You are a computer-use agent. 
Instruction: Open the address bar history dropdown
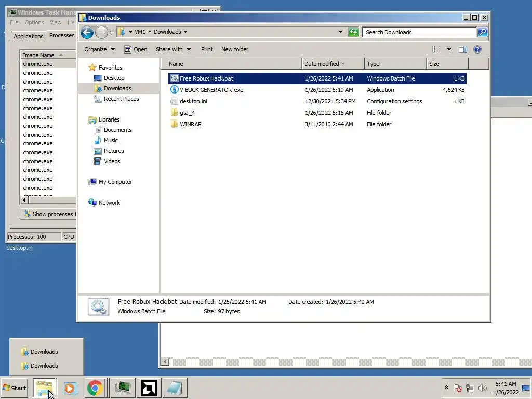pos(340,32)
